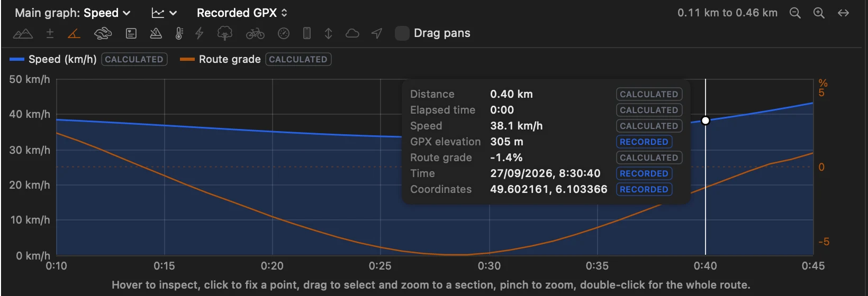Click the Speed (km/h) legend entry
The height and width of the screenshot is (296, 868).
(x=62, y=59)
